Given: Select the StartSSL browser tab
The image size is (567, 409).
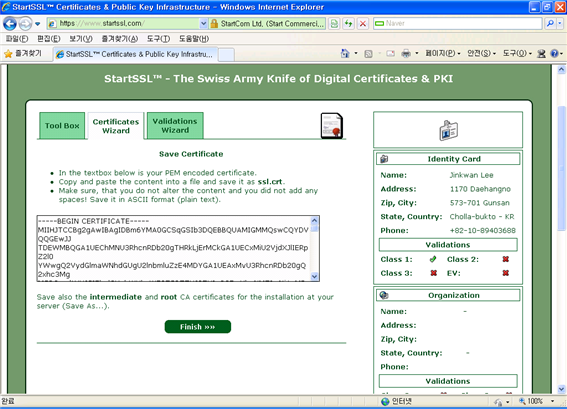Looking at the screenshot, I should (x=136, y=54).
